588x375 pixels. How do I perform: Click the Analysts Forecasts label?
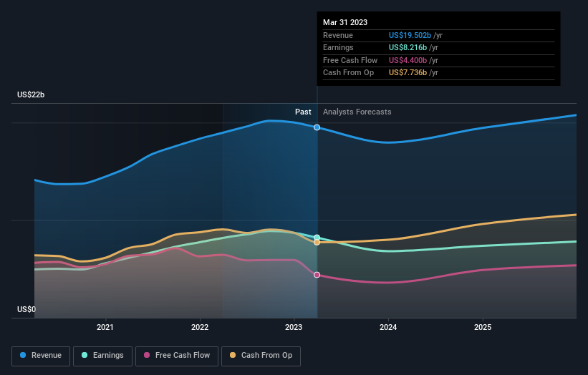pos(357,112)
